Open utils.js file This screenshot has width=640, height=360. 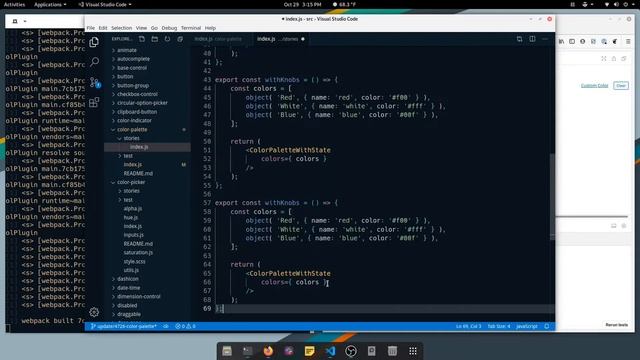tap(131, 270)
